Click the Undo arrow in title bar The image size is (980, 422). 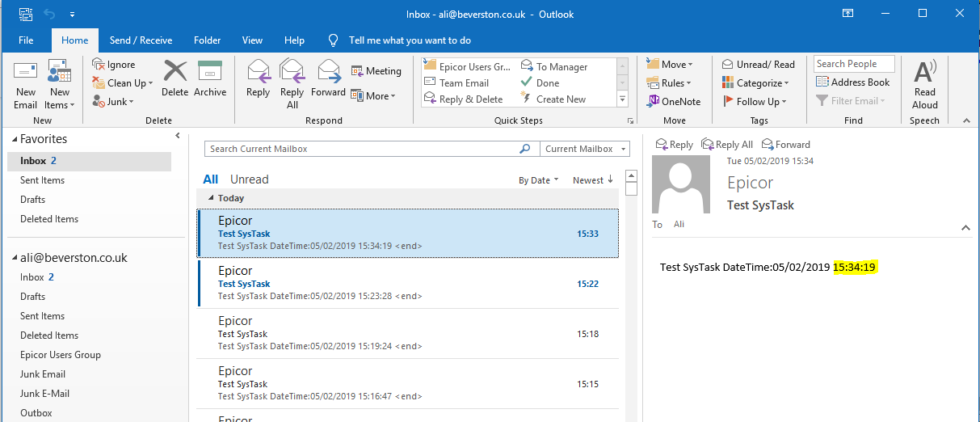pyautogui.click(x=49, y=15)
